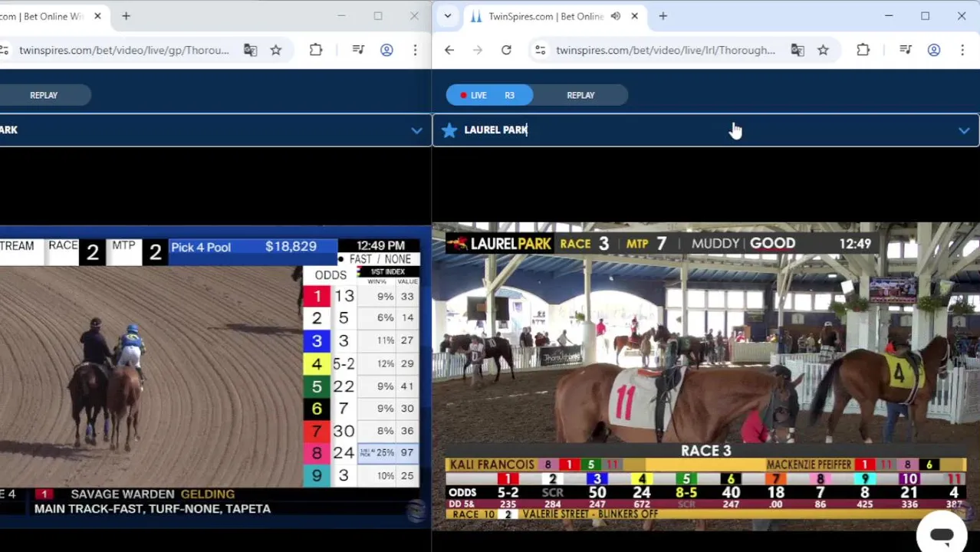Open Chrome menu in left window
This screenshot has width=980, height=552.
[x=415, y=50]
